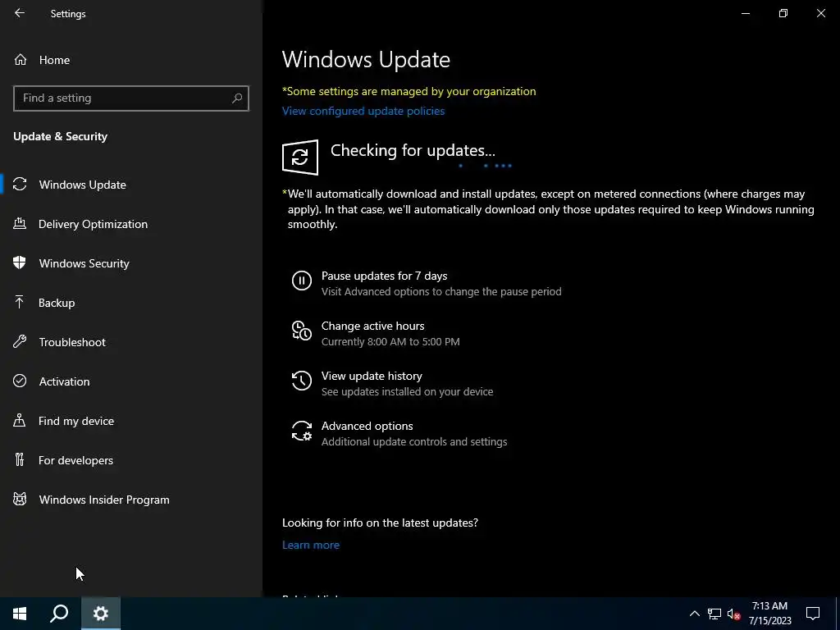This screenshot has height=630, width=840.
Task: Click 'Currently 8:00 AM to 5:00 PM' text
Action: click(390, 342)
